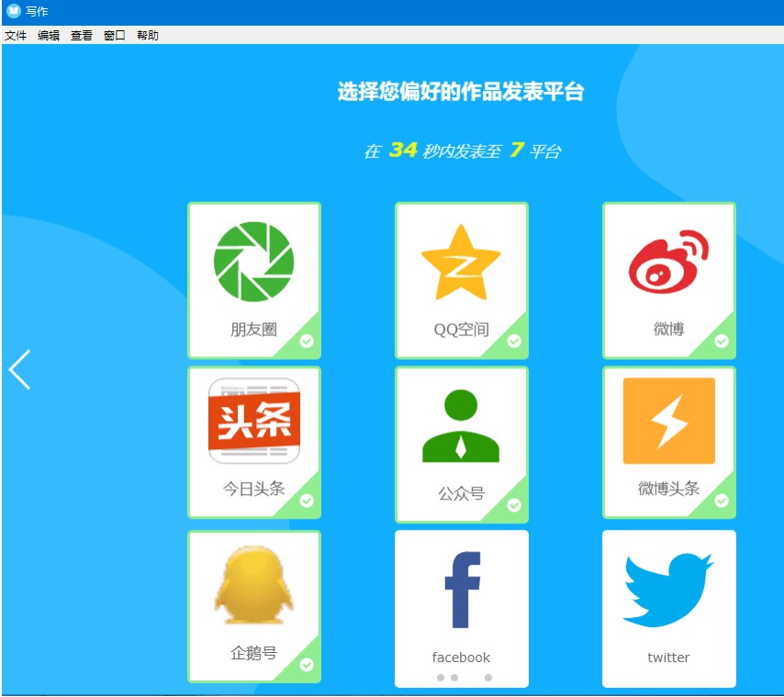Click the 微博头条 orange lightning icon
Image resolution: width=784 pixels, height=697 pixels.
pos(668,421)
